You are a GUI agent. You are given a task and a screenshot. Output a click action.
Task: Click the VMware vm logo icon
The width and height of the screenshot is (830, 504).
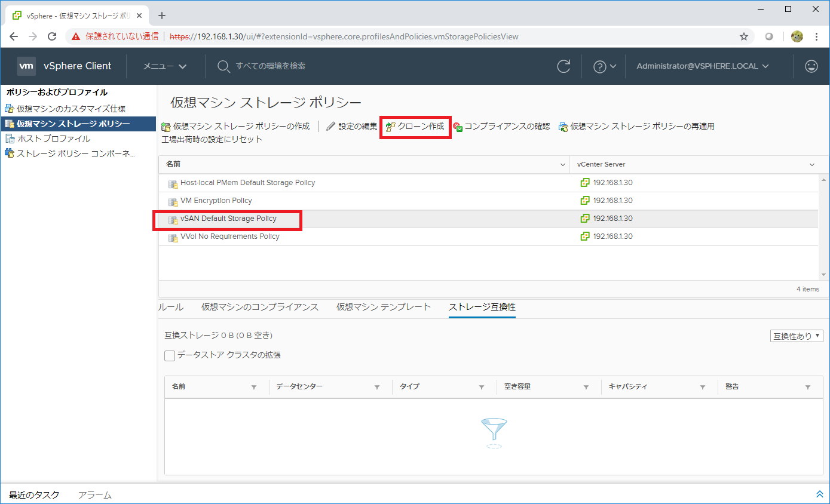click(26, 66)
